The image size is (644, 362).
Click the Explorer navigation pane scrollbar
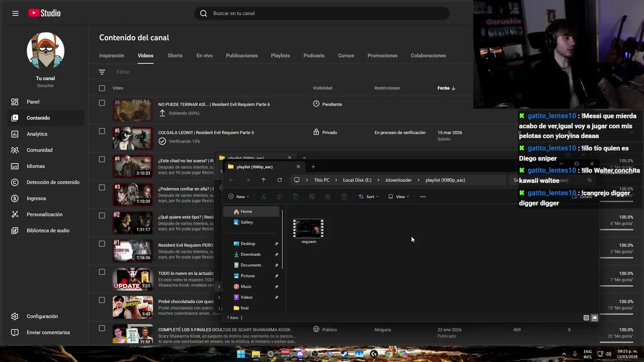click(282, 240)
